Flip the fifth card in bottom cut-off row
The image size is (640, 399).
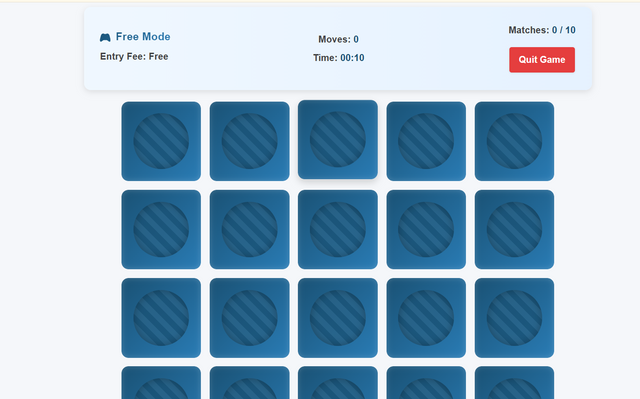tap(514, 383)
